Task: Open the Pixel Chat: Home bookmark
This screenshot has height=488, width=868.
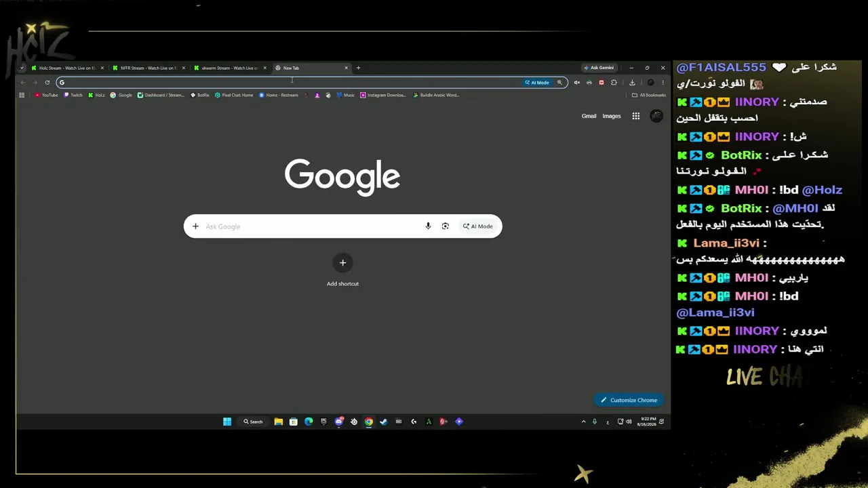Action: [234, 95]
